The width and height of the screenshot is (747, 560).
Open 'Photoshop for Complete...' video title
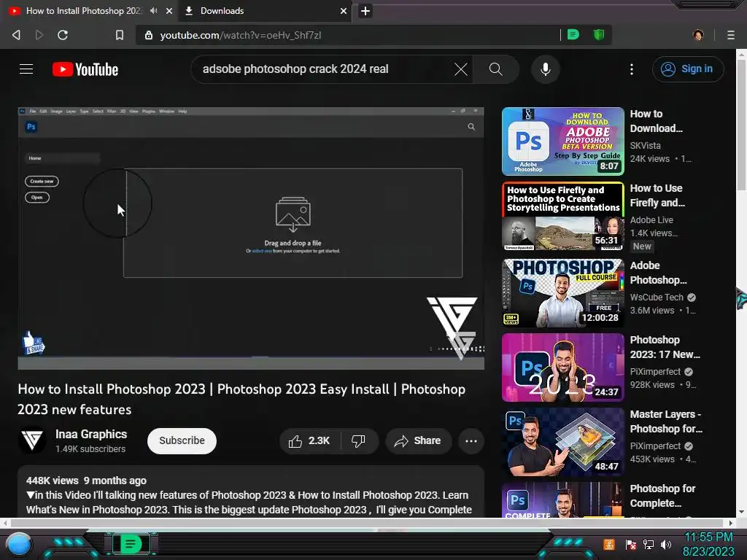(x=662, y=495)
